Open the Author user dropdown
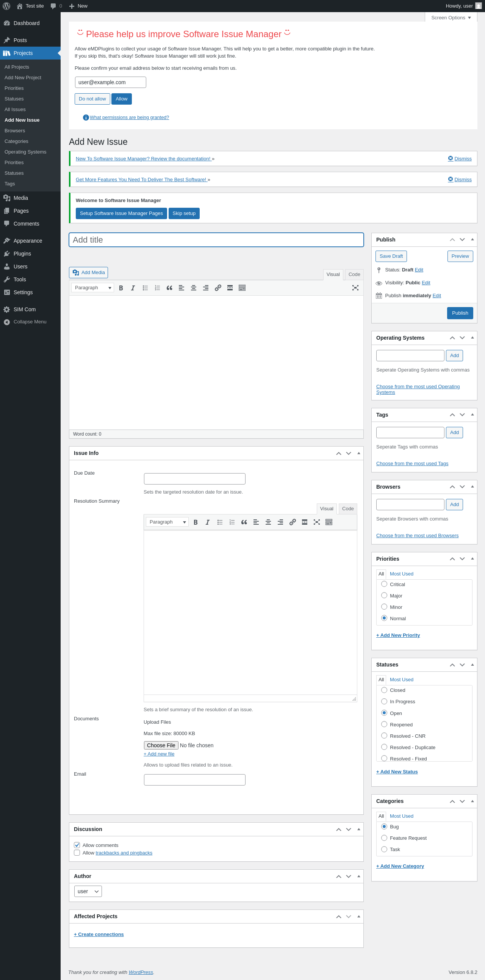Image resolution: width=485 pixels, height=980 pixels. coord(88,892)
